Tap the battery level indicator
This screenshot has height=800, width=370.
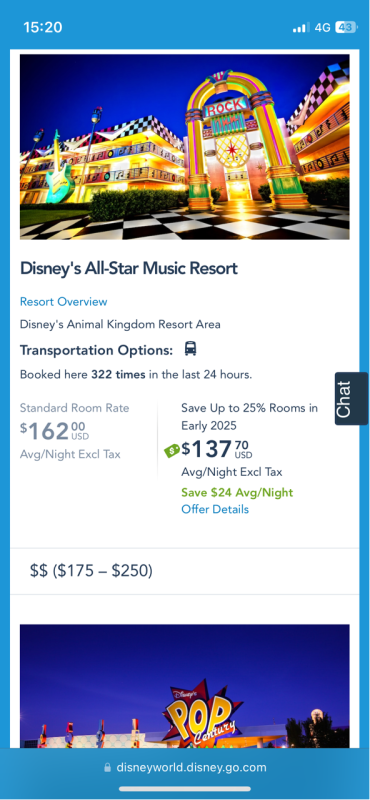346,28
